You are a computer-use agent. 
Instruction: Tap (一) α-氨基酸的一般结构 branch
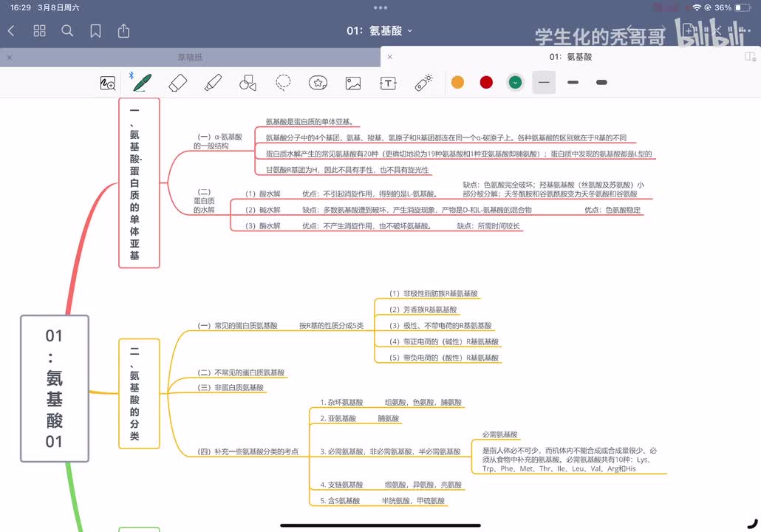(218, 141)
